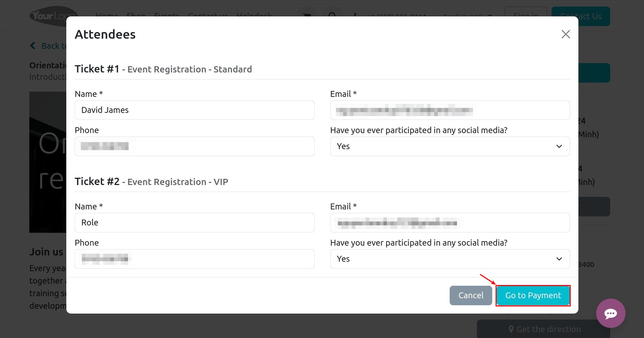Click Ticket #1 Email input field
The height and width of the screenshot is (338, 644).
click(450, 110)
